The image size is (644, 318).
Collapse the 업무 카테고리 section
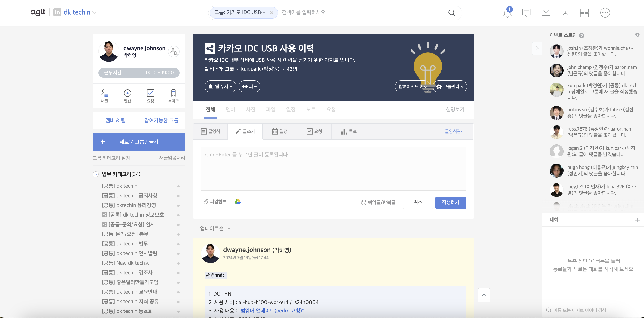96,174
